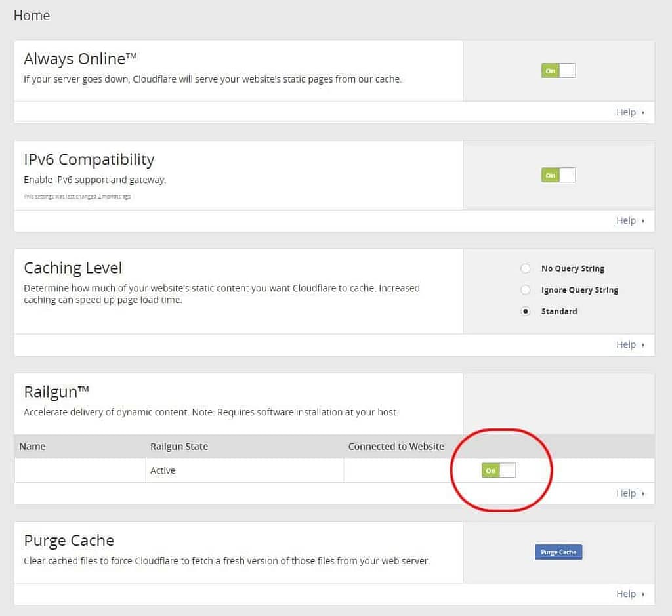This screenshot has height=616, width=672.
Task: Select the Ignore Query String caching option
Action: point(526,290)
